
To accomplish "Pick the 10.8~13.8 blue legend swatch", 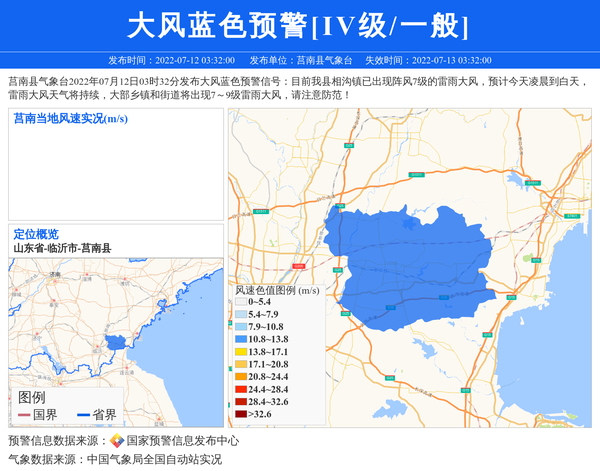I will (x=241, y=339).
